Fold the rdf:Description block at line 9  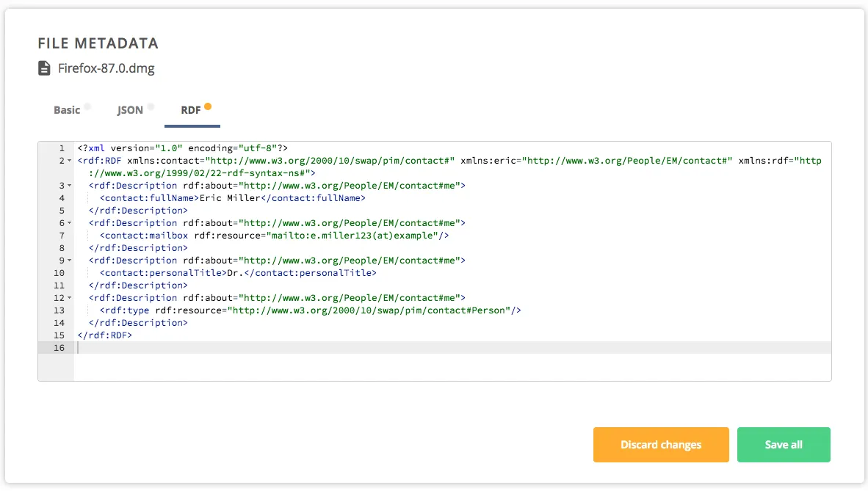pyautogui.click(x=69, y=261)
